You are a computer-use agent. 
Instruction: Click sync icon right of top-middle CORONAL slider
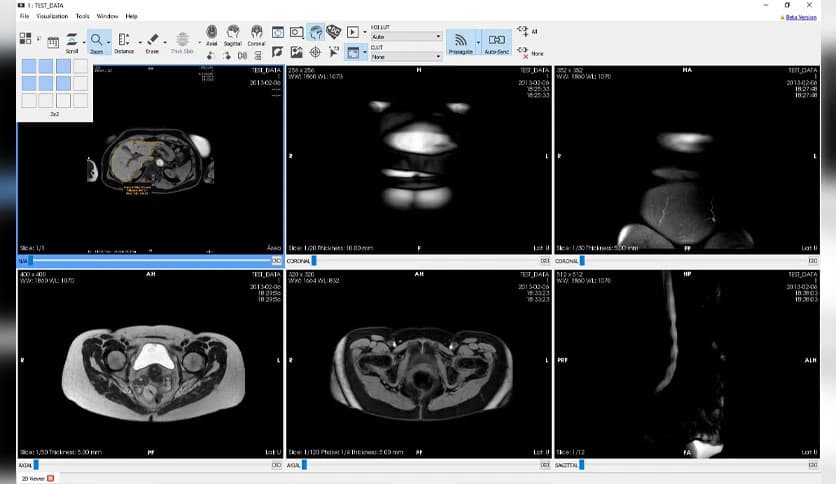(x=545, y=261)
